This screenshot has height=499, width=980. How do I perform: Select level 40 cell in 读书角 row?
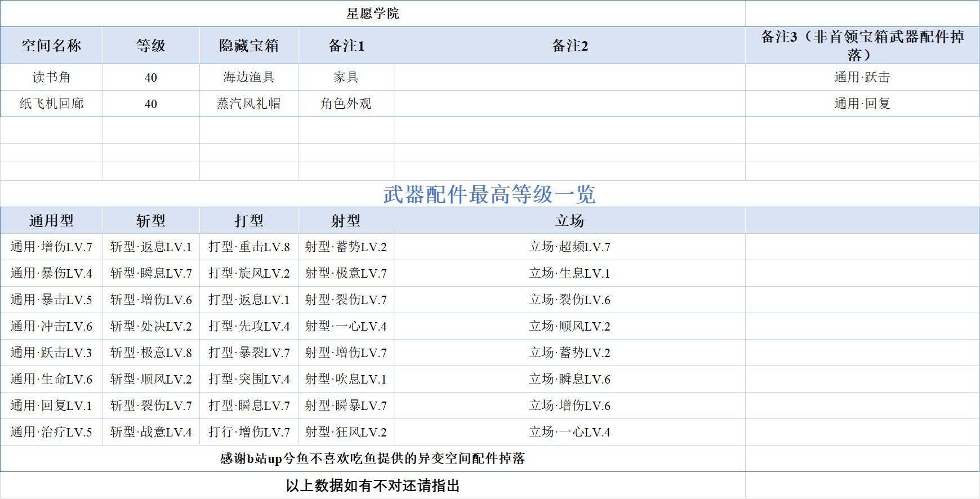(x=150, y=77)
